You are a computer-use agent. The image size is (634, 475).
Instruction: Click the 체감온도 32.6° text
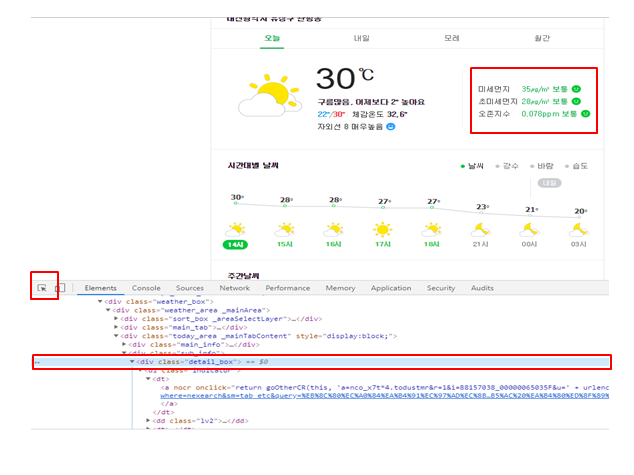380,114
